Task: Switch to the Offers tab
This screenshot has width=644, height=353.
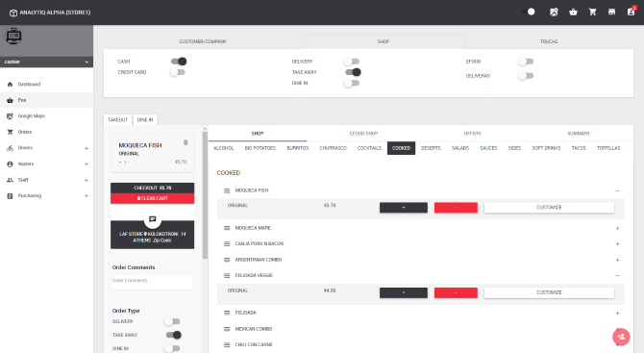Action: click(472, 134)
